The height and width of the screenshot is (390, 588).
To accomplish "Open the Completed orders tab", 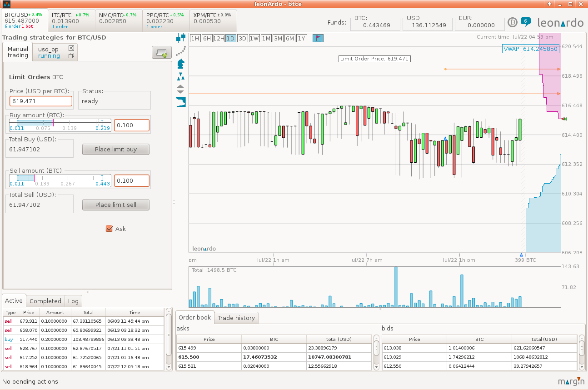I will point(45,301).
